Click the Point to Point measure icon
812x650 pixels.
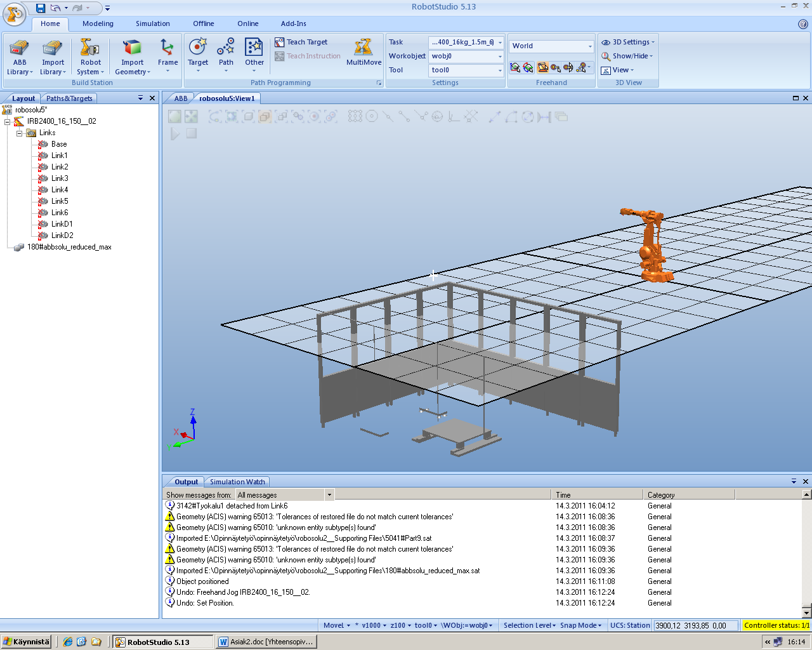[495, 116]
